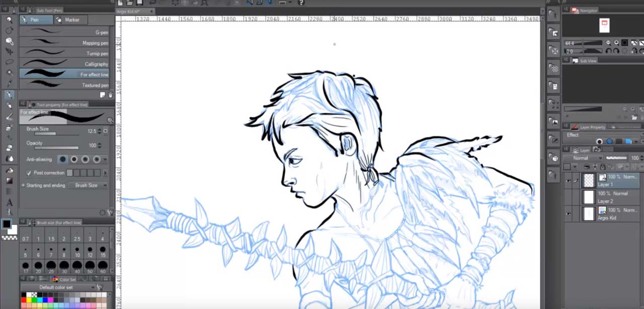Viewport: 644px width, 309px height.
Task: Select the Pen tool in the left toolbar
Action: (9, 95)
